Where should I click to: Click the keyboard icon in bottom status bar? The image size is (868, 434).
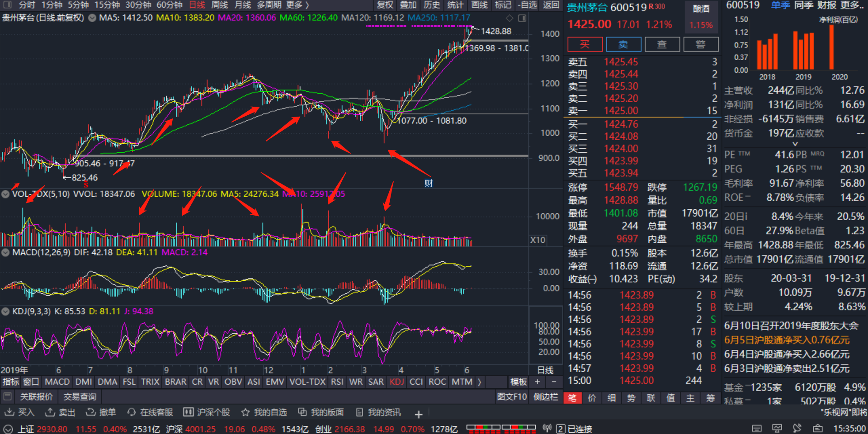point(757,428)
